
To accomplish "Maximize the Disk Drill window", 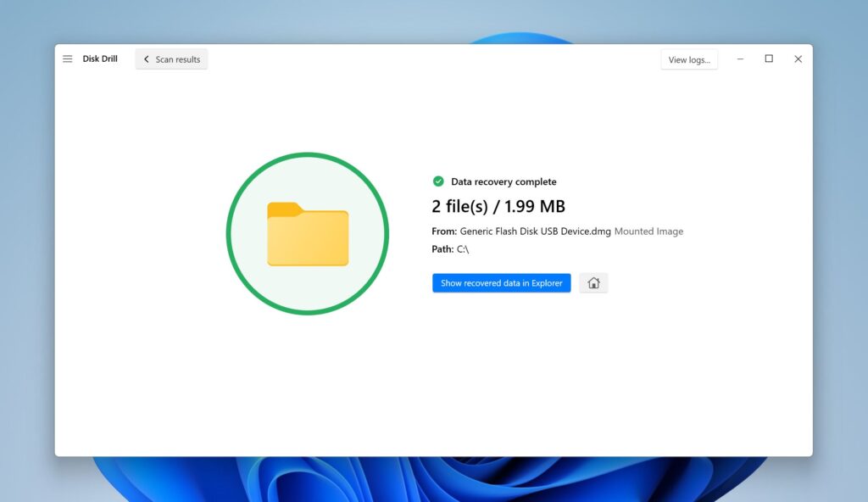I will tap(769, 59).
